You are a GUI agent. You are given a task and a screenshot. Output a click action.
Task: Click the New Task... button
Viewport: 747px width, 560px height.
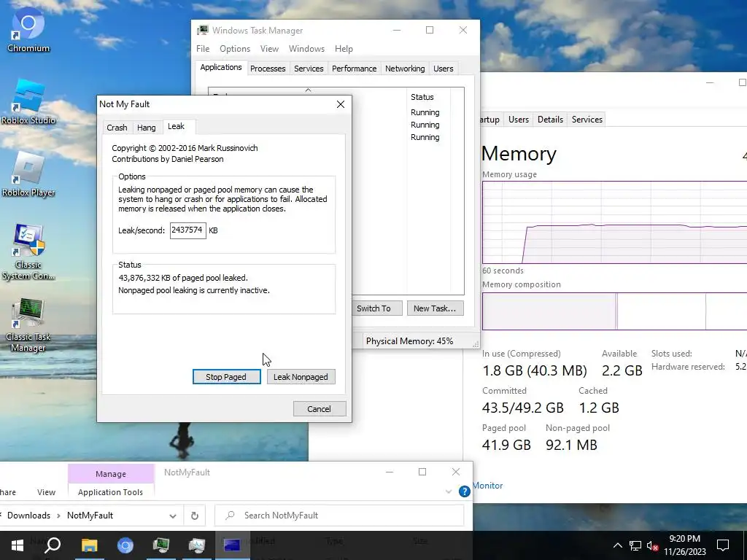point(435,308)
